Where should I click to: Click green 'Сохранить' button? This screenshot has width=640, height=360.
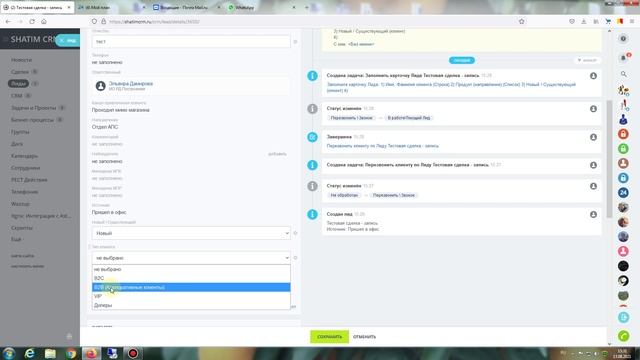pos(329,337)
